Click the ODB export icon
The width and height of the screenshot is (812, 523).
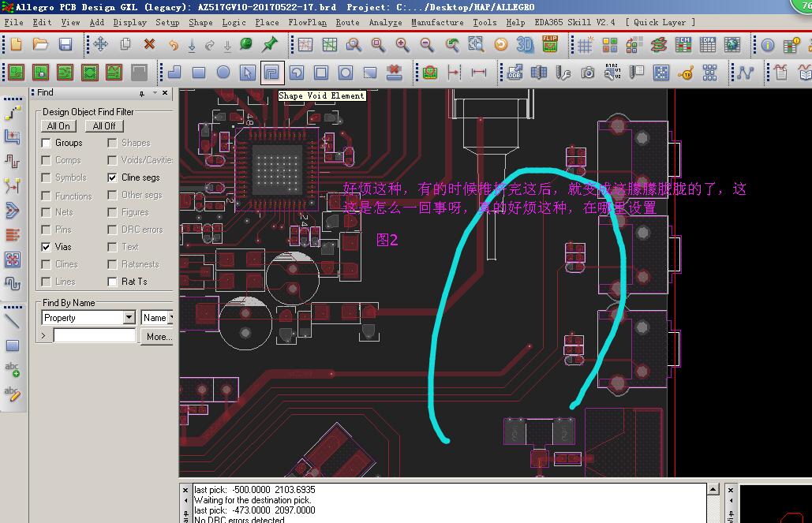click(515, 73)
